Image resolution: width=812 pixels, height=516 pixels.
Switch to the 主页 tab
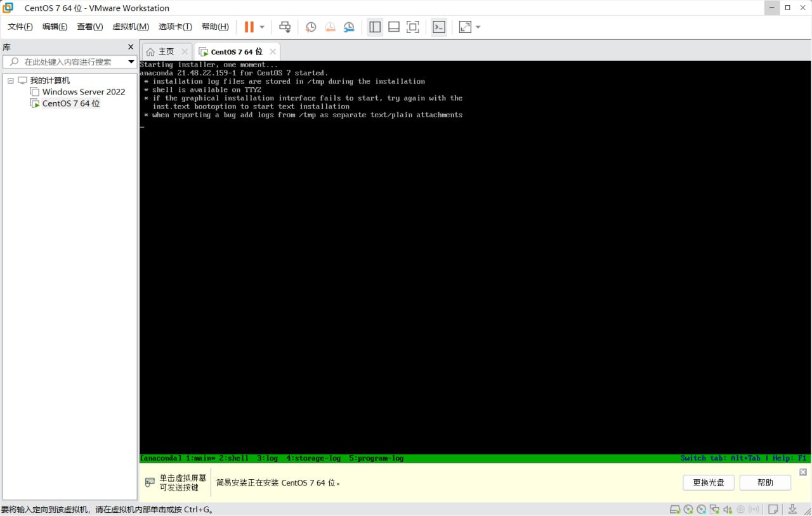click(166, 51)
